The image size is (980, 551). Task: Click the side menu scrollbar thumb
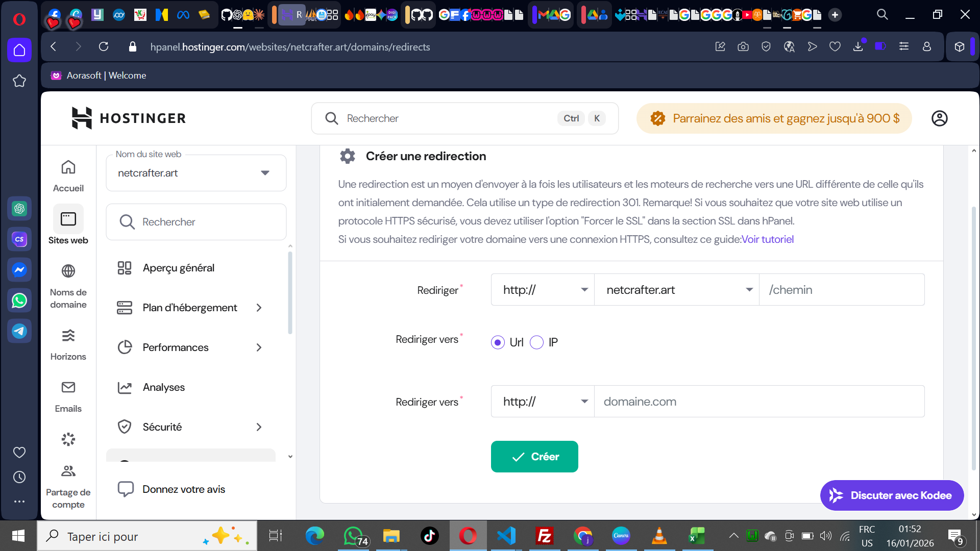(x=290, y=293)
